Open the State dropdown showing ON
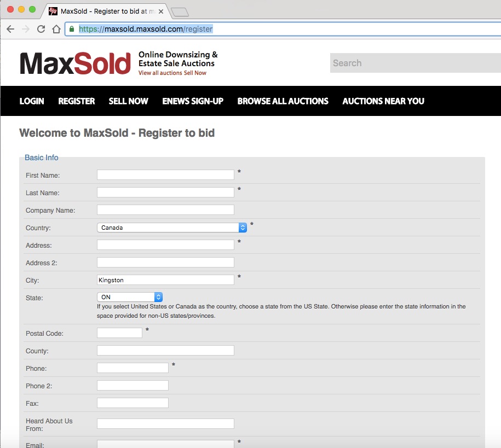Screen dimensions: 501x448 pos(130,297)
